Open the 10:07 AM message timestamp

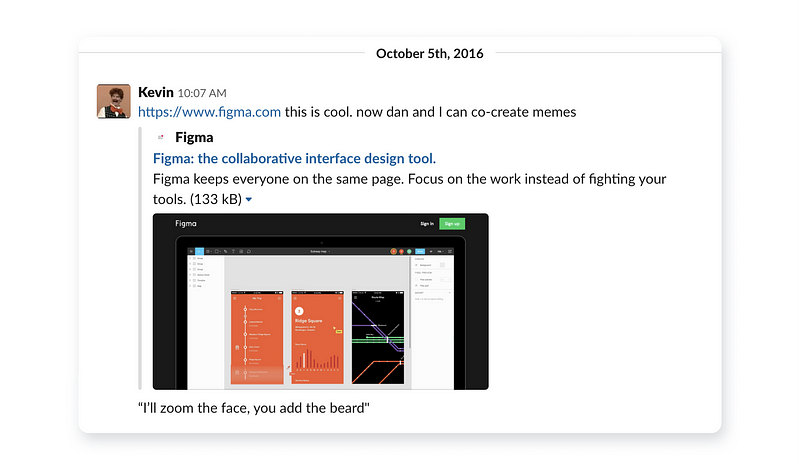[x=202, y=93]
